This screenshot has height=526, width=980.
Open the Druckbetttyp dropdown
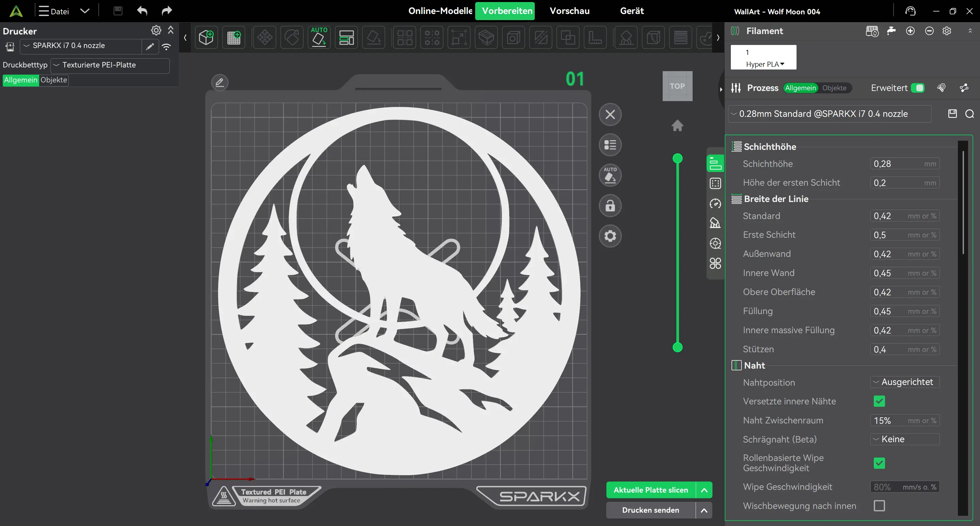(x=110, y=65)
